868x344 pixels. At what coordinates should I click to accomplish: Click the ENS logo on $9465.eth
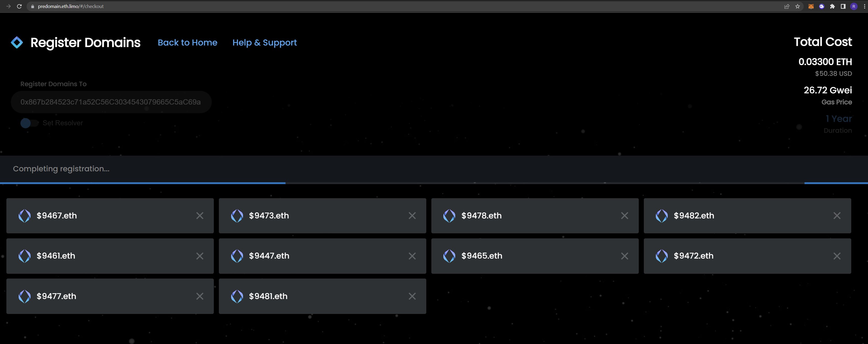click(x=449, y=256)
